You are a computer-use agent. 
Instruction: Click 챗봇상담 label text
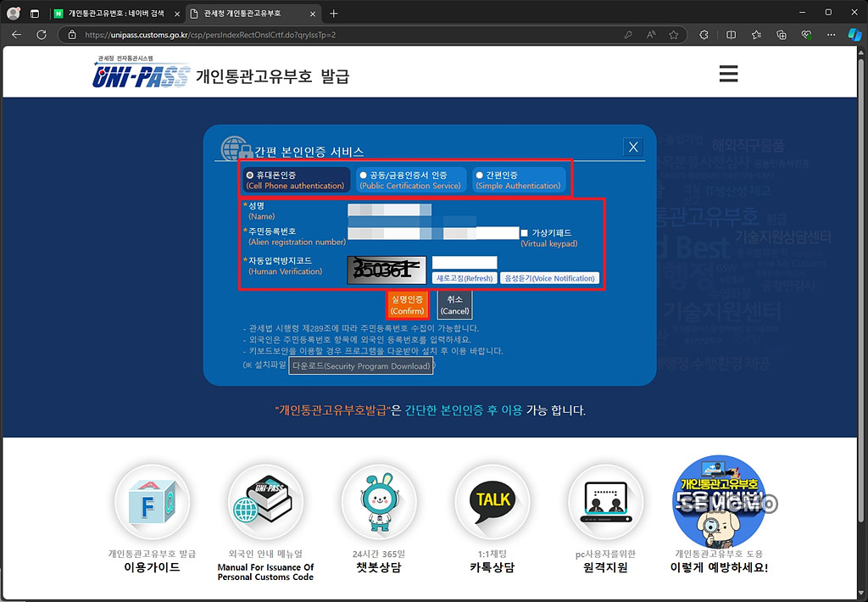point(379,567)
